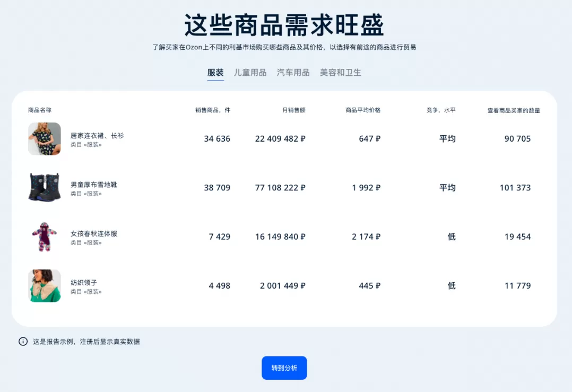Click 类目 «服装» under 男童厚布雪地靴
This screenshot has width=572, height=392.
pos(86,194)
